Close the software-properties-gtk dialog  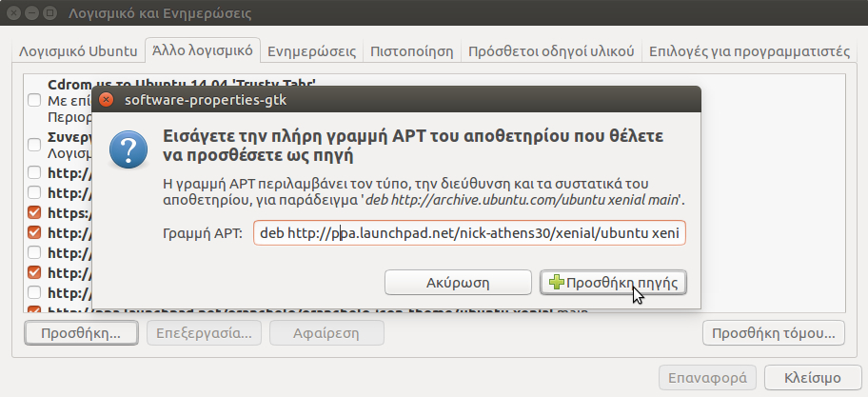(107, 98)
